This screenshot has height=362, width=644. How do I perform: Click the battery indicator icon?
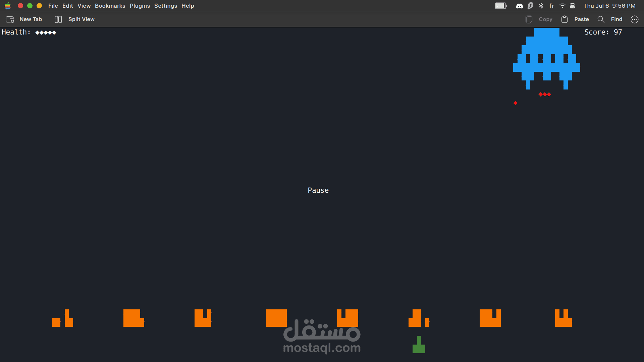(x=501, y=6)
